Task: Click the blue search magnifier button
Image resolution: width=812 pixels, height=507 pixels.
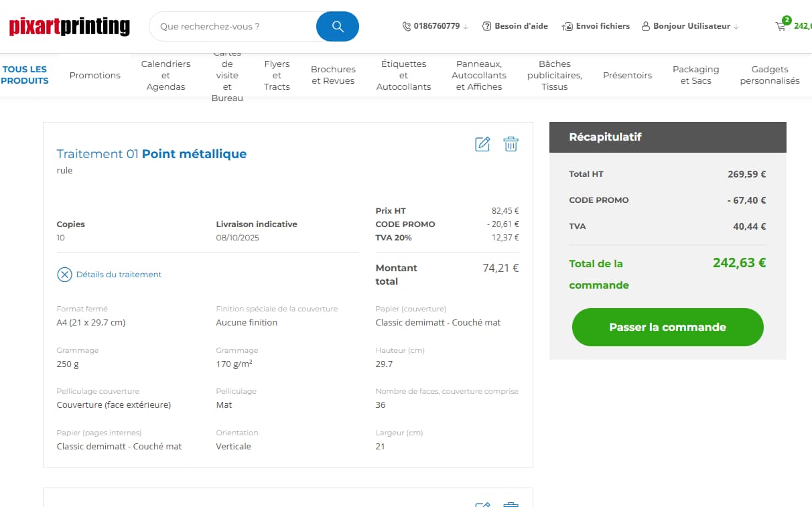Action: point(337,27)
